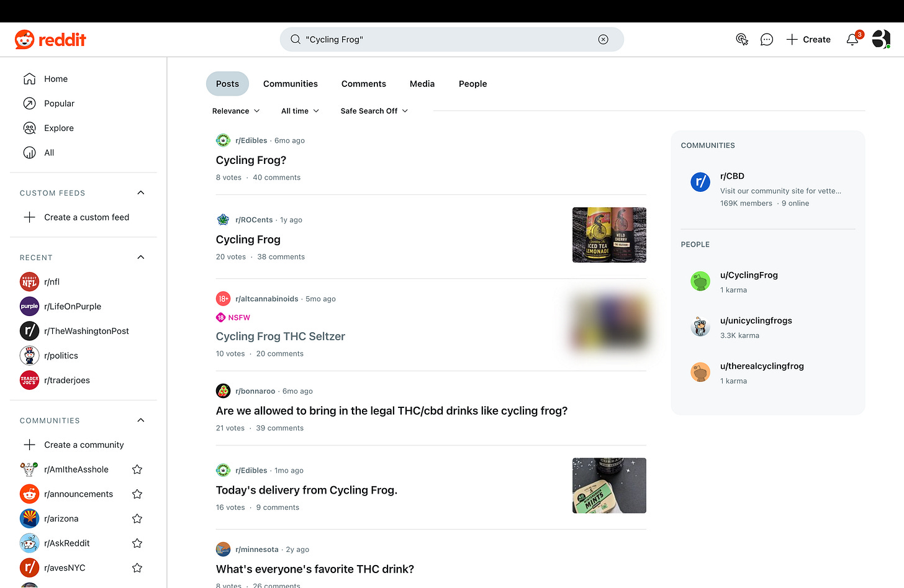Click the Reddit logo
The image size is (904, 588).
pyautogui.click(x=50, y=40)
